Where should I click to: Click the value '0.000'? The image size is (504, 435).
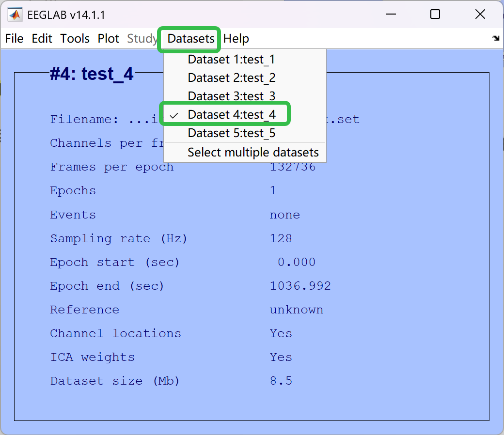(297, 262)
